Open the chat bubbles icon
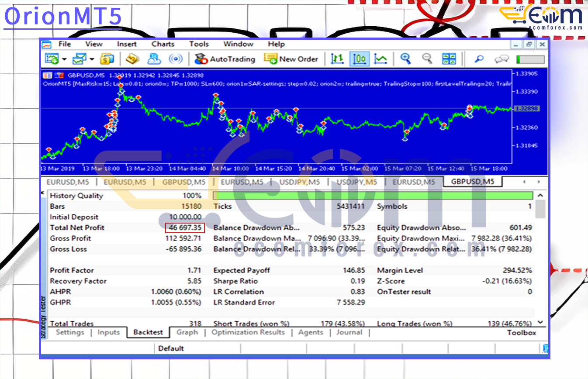Viewport: 588px width, 379px height. click(x=502, y=59)
